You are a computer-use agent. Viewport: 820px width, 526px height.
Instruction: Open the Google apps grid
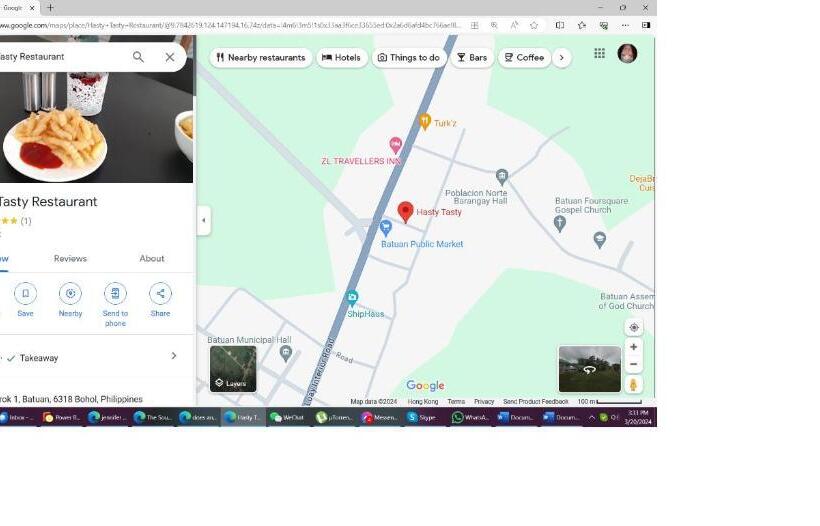point(599,54)
